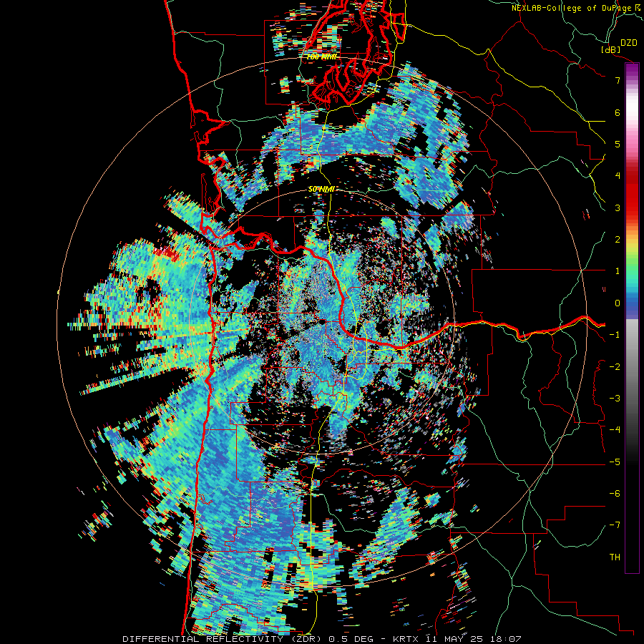This screenshot has height=644, width=644.
Task: Select the -3 dB scale label
Action: coord(615,399)
